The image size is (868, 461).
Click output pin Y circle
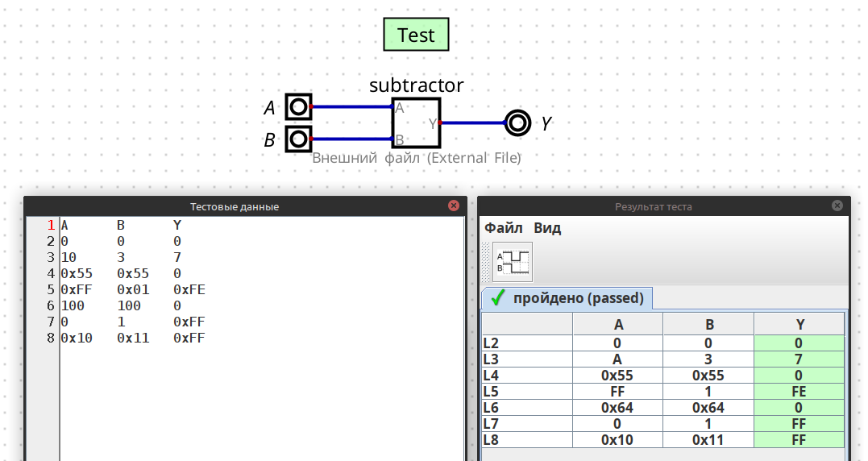coord(517,123)
